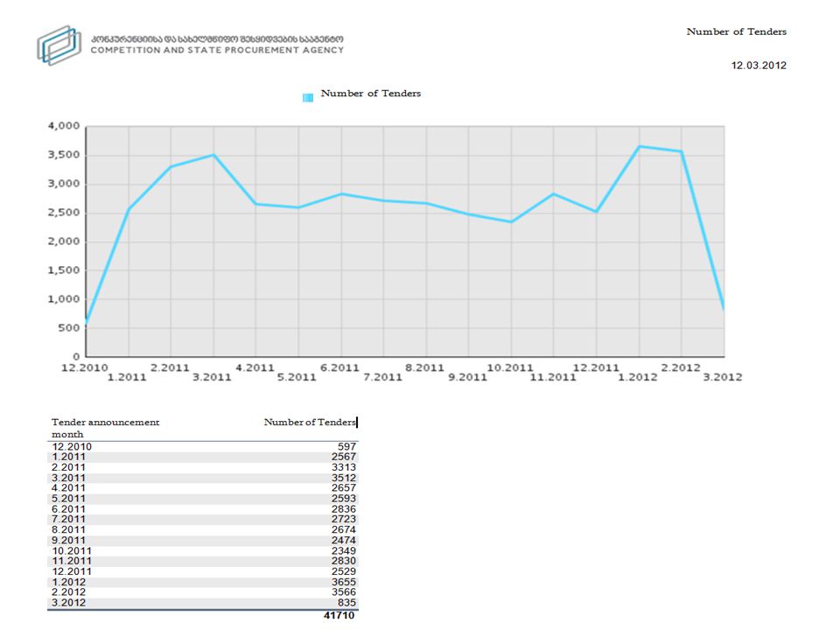Click the line peak point at 1.2012
Screen dimensions: 840x630
639,146
